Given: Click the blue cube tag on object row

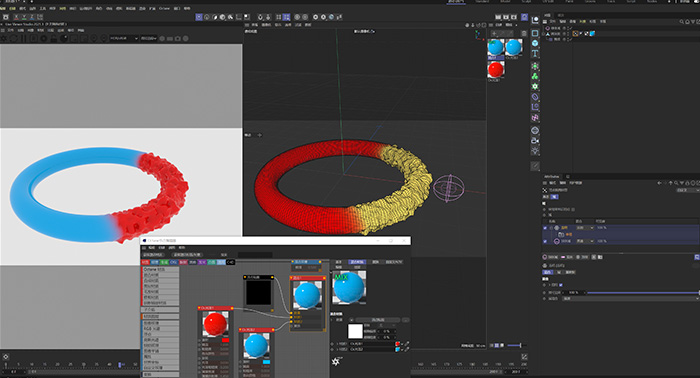Looking at the screenshot, I should click(x=592, y=33).
